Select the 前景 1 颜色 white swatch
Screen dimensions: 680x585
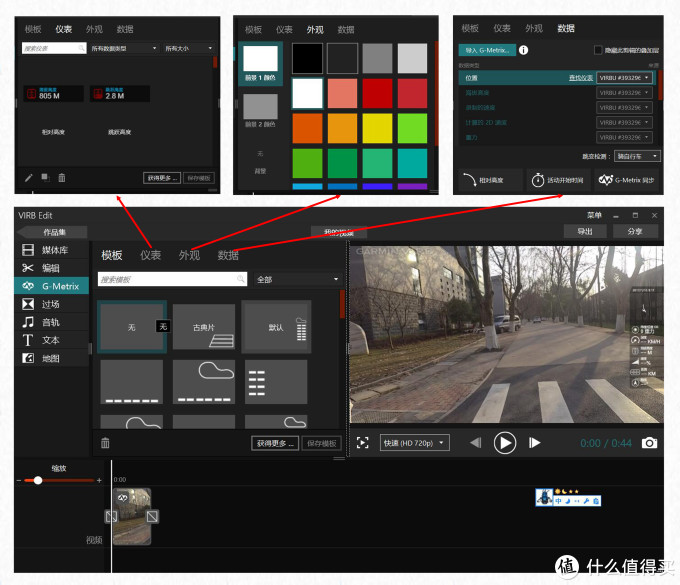point(260,58)
